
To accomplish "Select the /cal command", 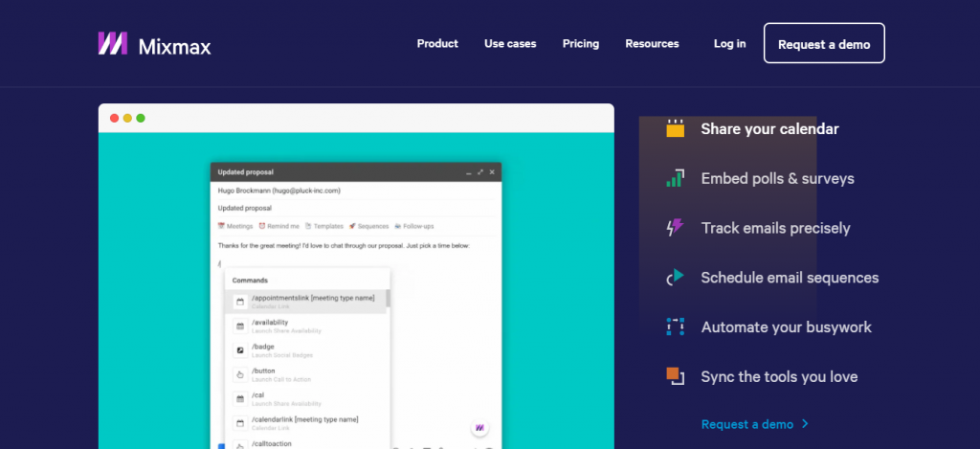I will coord(305,399).
